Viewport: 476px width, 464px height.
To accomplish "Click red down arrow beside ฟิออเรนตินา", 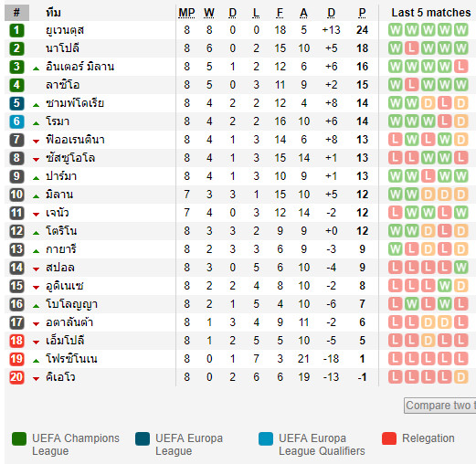I will click(x=36, y=141).
